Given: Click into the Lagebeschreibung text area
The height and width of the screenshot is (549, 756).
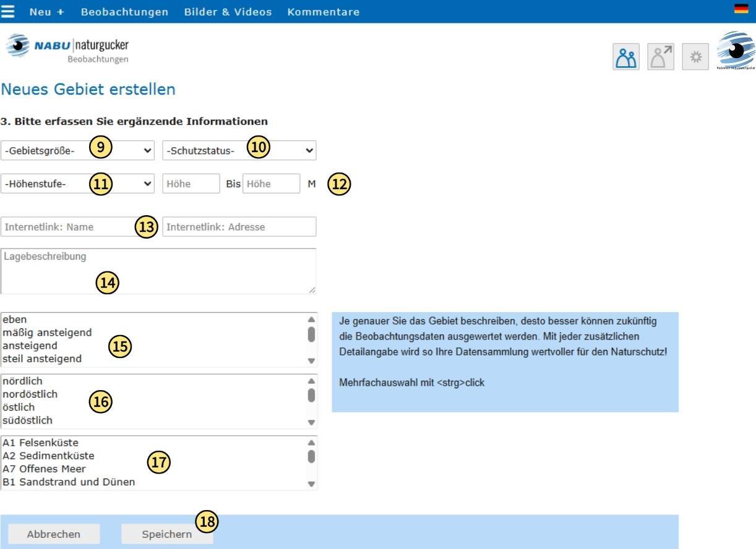Looking at the screenshot, I should tap(158, 271).
